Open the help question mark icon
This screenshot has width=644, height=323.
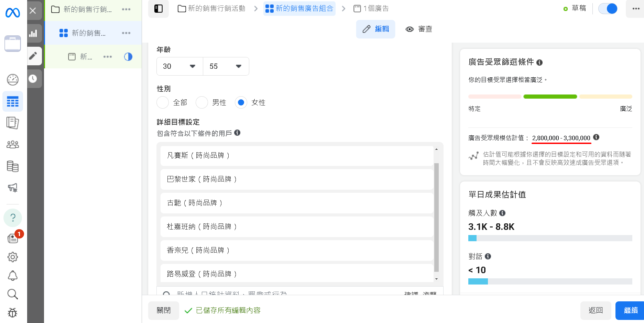coord(13,218)
